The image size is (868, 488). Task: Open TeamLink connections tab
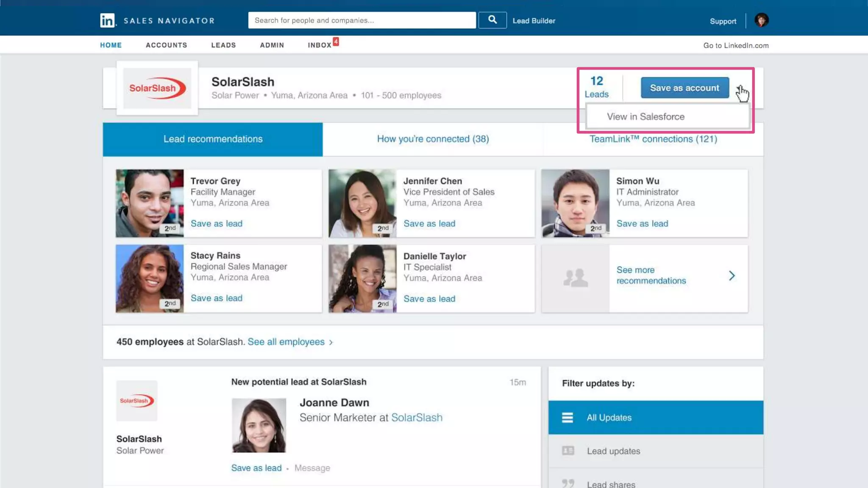pyautogui.click(x=653, y=139)
